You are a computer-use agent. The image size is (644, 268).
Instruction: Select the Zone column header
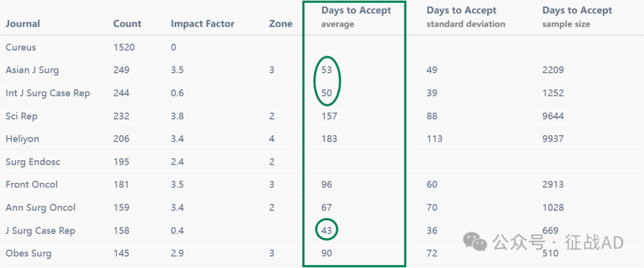280,24
